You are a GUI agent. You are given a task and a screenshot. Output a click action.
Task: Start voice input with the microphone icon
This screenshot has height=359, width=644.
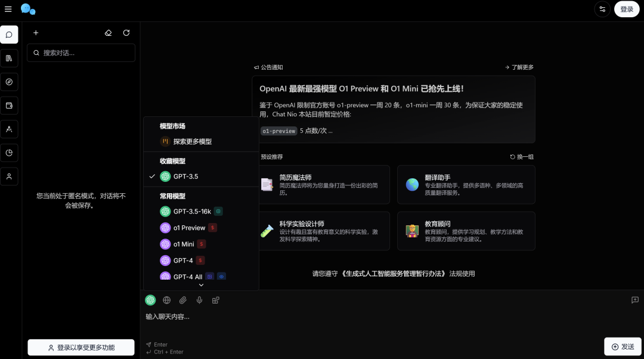(199, 300)
